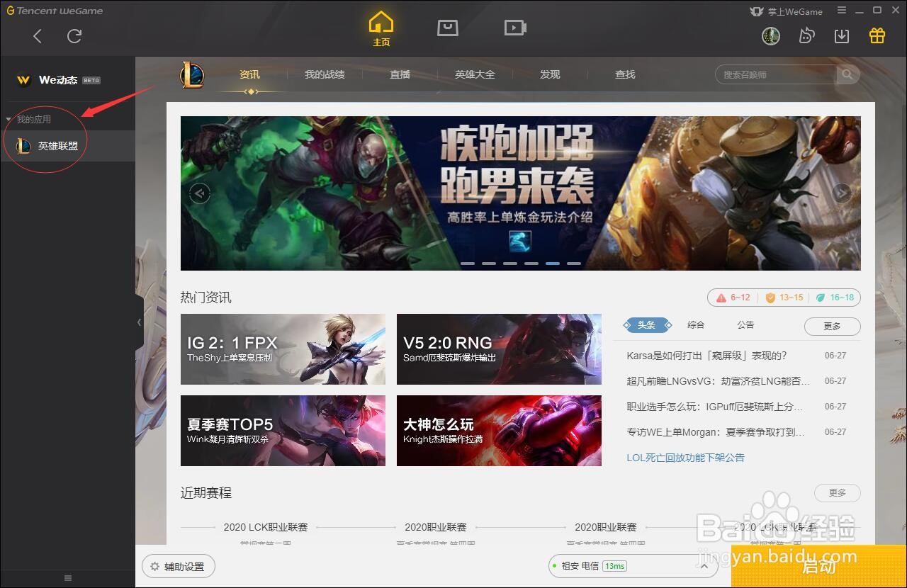This screenshot has height=588, width=907.
Task: Open the user avatar profile
Action: click(x=771, y=35)
